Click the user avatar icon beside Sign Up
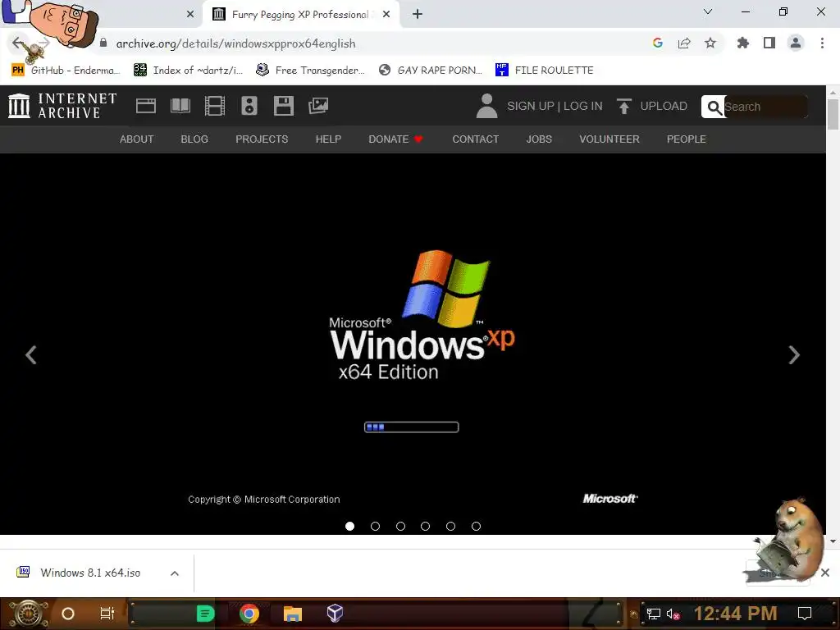 pyautogui.click(x=486, y=106)
